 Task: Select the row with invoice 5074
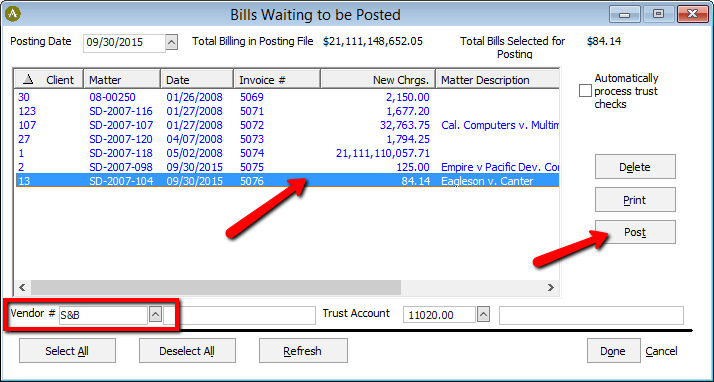pos(287,153)
